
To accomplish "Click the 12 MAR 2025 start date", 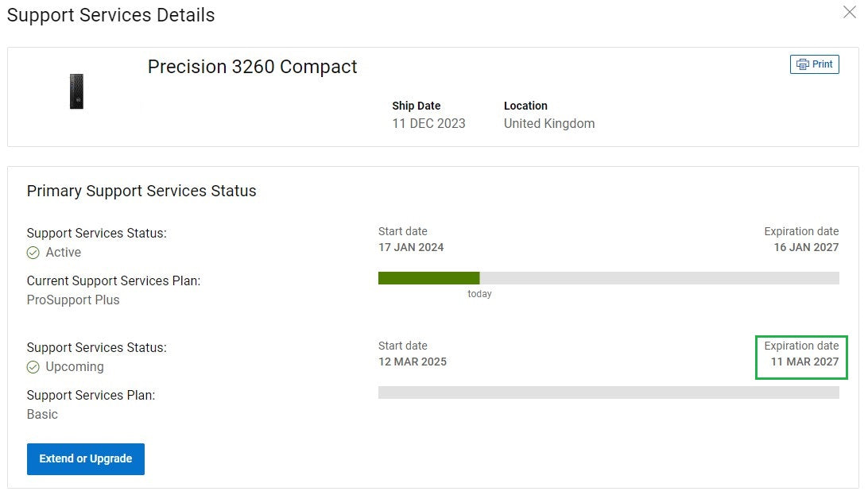I will [x=413, y=362].
